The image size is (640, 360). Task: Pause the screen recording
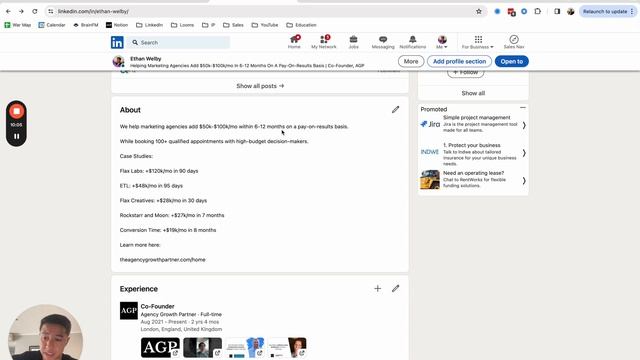coord(16,136)
